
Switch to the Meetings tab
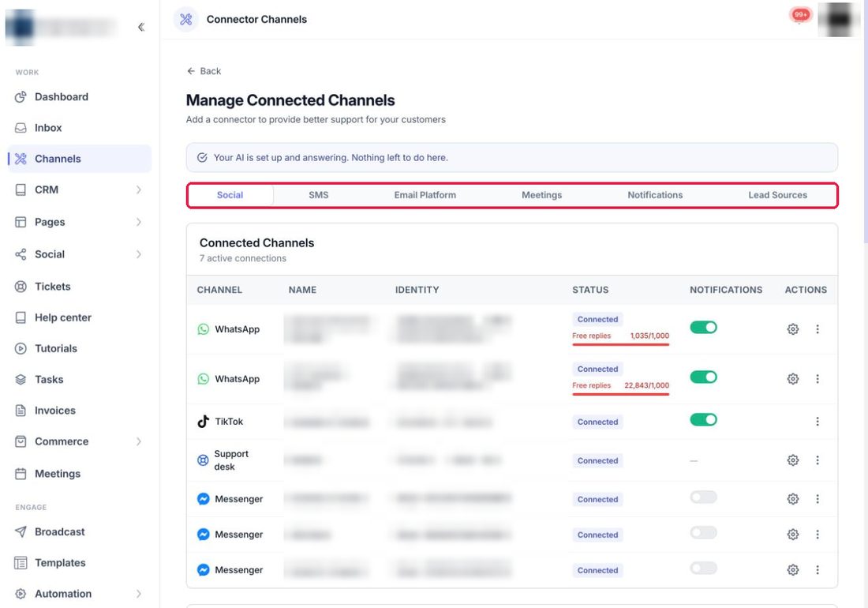point(541,195)
